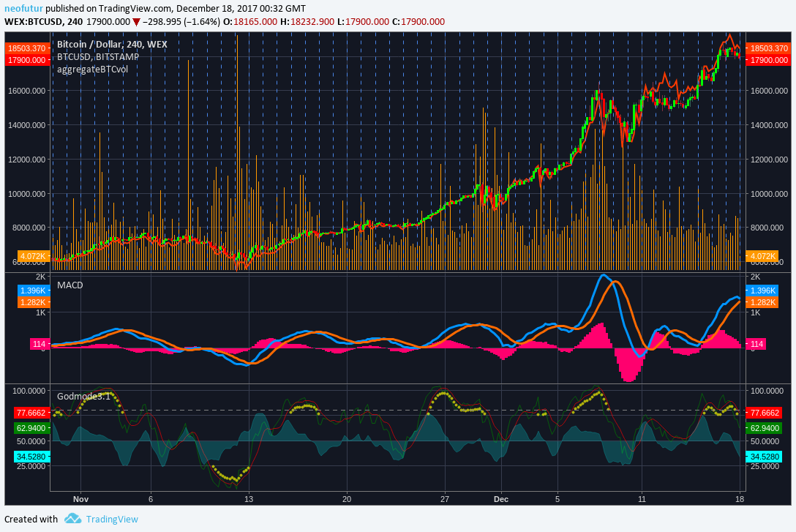Click the O:18165.000 open value
This screenshot has height=532, width=796.
[x=250, y=22]
